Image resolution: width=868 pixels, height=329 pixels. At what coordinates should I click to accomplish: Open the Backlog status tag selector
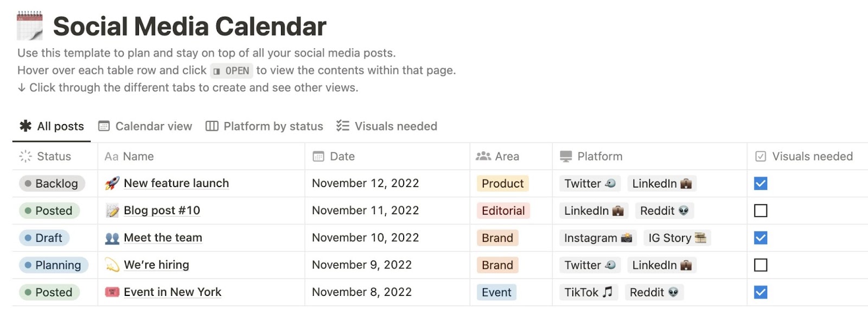click(52, 183)
